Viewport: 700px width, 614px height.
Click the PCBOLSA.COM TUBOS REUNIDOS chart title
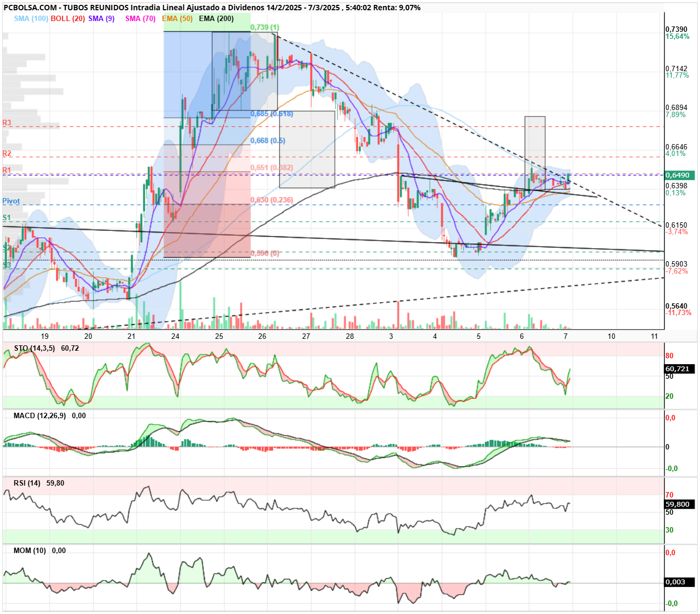[x=212, y=8]
